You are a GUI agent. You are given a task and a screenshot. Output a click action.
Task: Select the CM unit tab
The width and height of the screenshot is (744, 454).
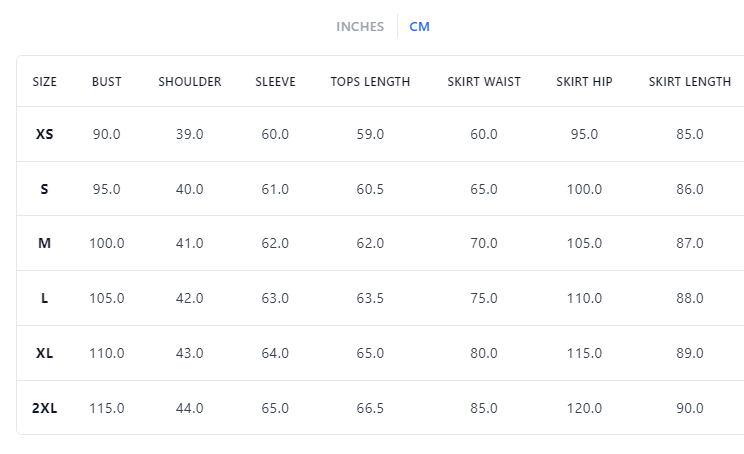(420, 27)
